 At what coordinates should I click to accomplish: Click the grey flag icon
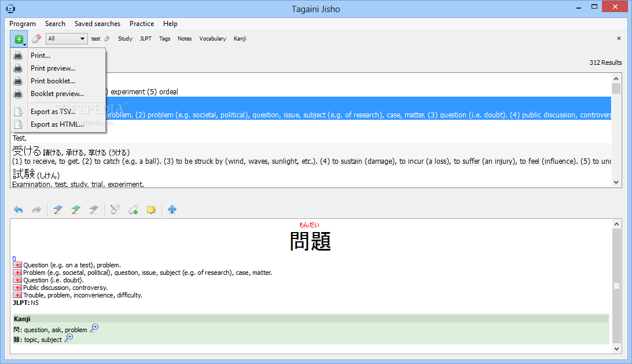tap(94, 209)
